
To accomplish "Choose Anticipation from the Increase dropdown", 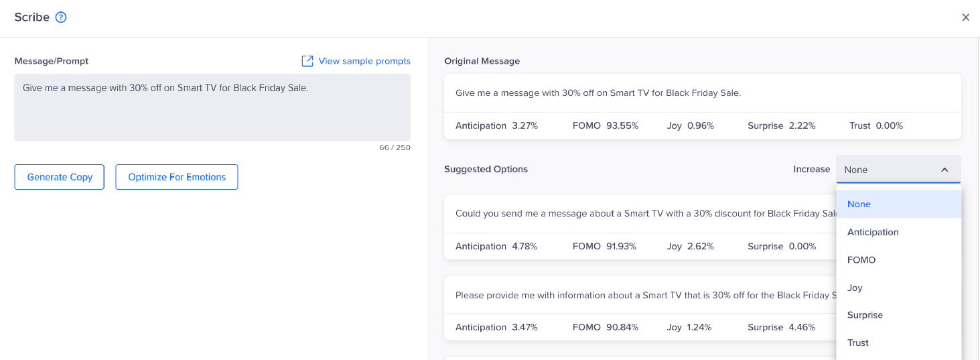I will click(873, 232).
